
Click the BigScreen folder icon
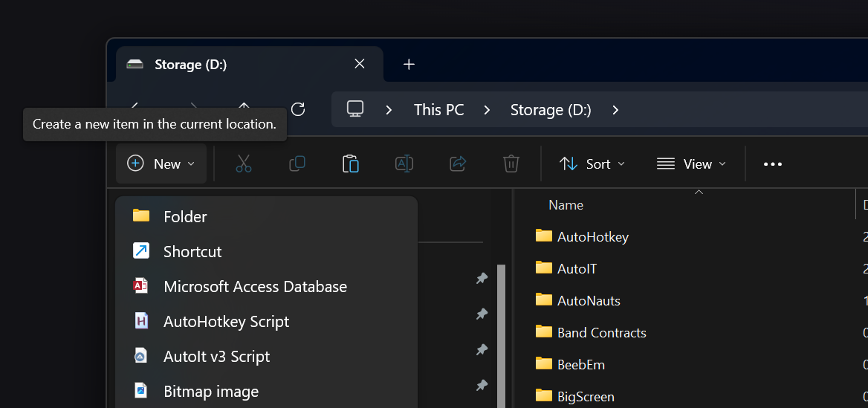tap(543, 396)
